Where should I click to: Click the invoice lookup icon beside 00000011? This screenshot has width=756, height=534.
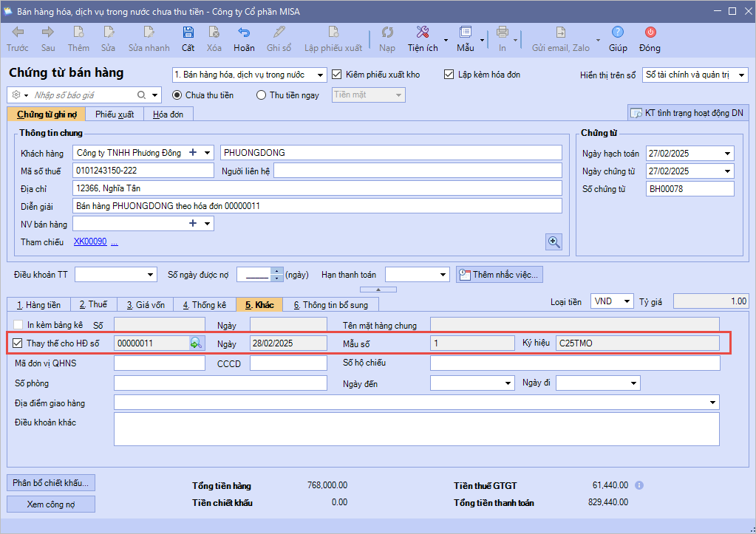tap(196, 343)
